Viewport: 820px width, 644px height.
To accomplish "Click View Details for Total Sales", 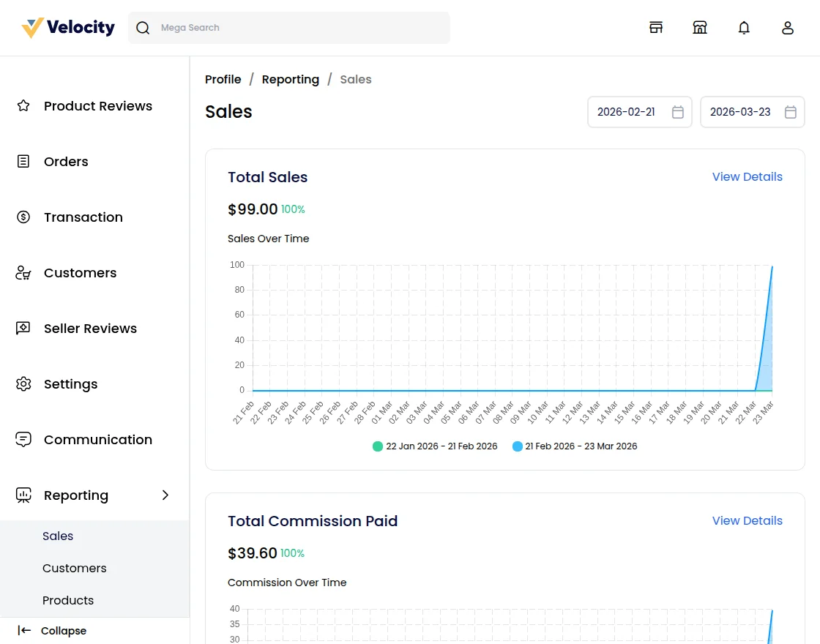I will tap(747, 176).
